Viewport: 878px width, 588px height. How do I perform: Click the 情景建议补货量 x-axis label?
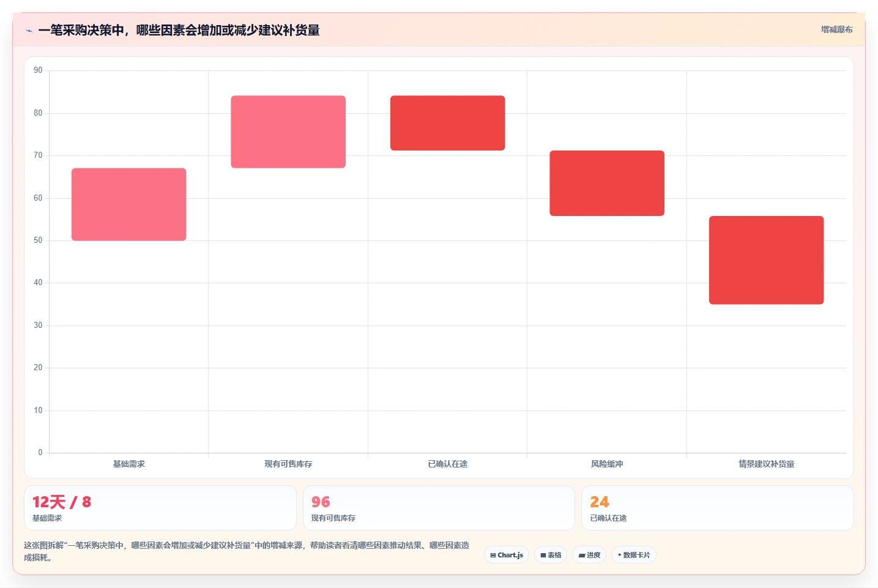[766, 464]
